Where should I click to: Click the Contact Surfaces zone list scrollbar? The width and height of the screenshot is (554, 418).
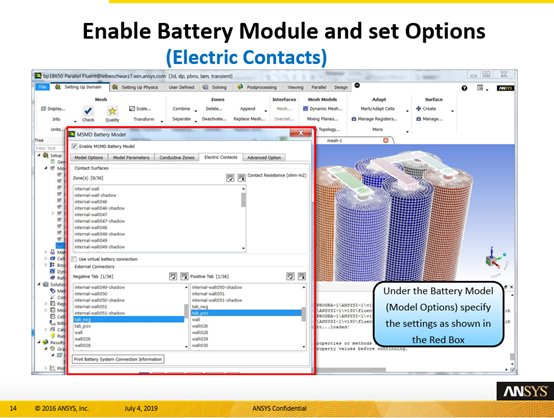(243, 219)
